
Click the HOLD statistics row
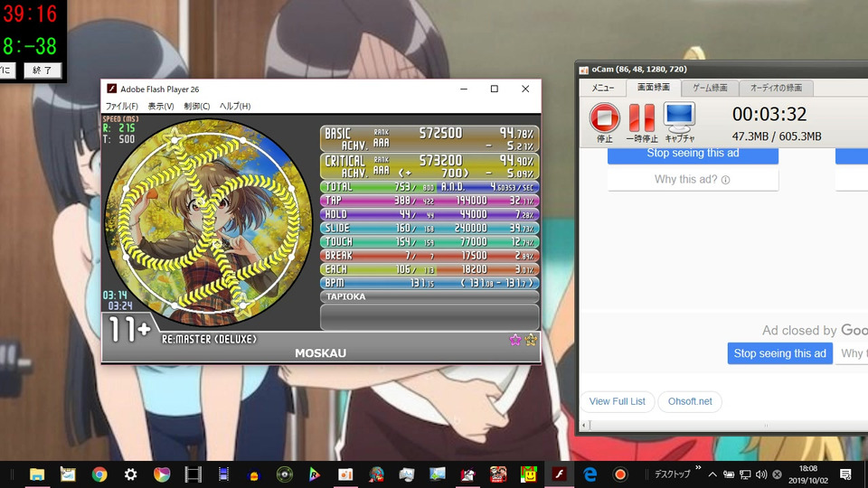(x=429, y=215)
